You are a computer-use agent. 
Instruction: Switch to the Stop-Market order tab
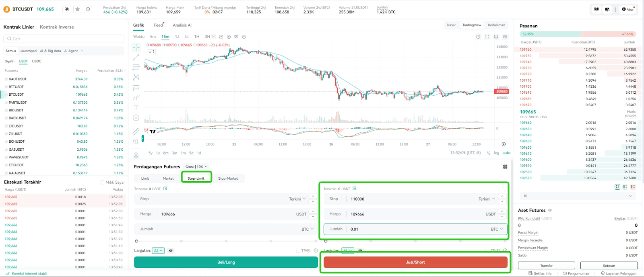(228, 179)
